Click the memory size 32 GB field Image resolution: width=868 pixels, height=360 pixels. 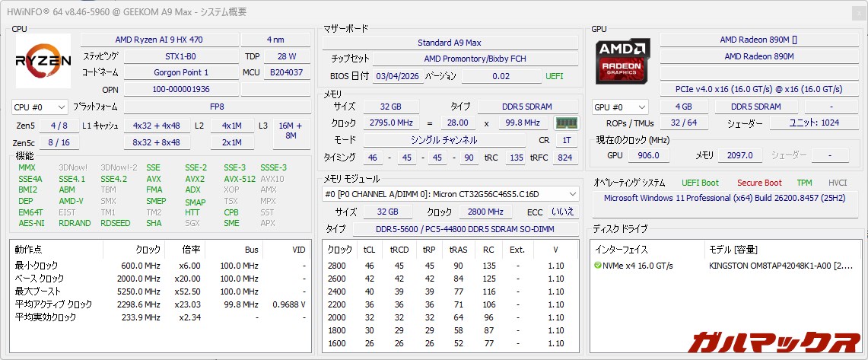[391, 107]
